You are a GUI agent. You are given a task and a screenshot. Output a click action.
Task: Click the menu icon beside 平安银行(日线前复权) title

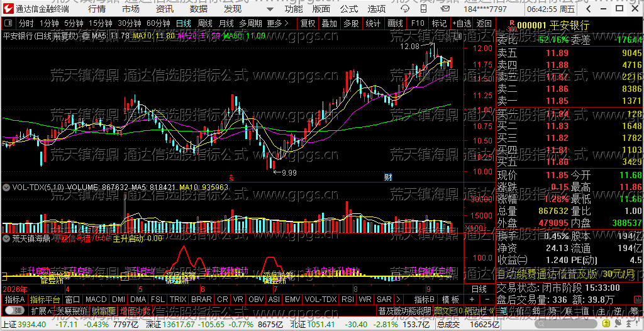point(85,36)
